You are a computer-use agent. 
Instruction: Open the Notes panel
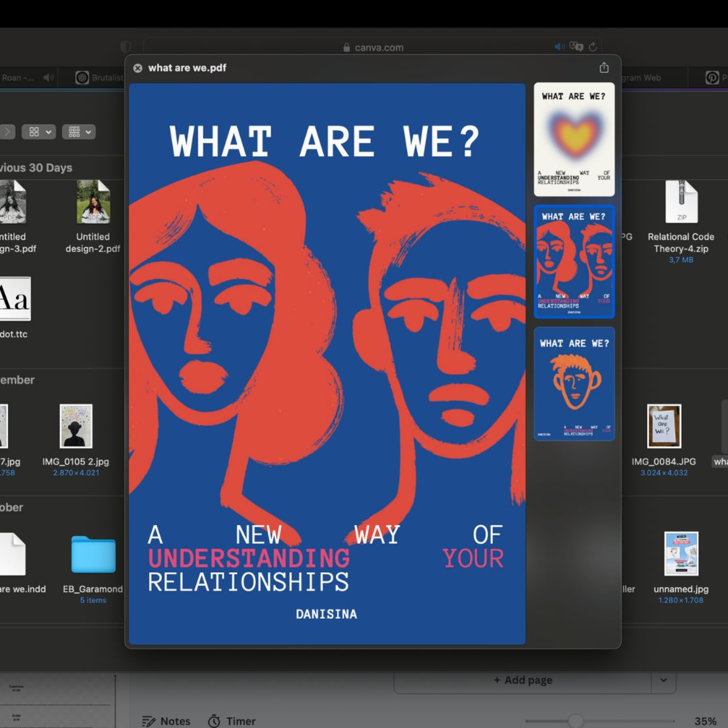[166, 721]
